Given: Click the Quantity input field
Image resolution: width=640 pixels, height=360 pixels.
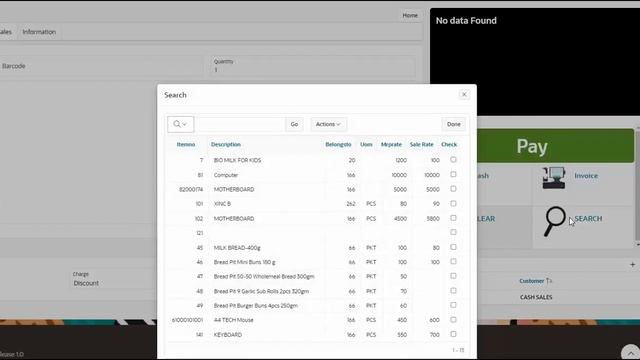Looking at the screenshot, I should (x=313, y=66).
